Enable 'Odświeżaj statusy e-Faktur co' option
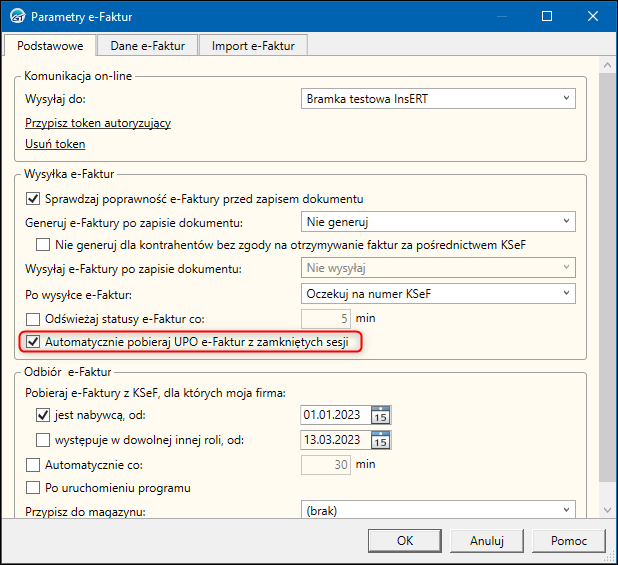 (x=33, y=318)
